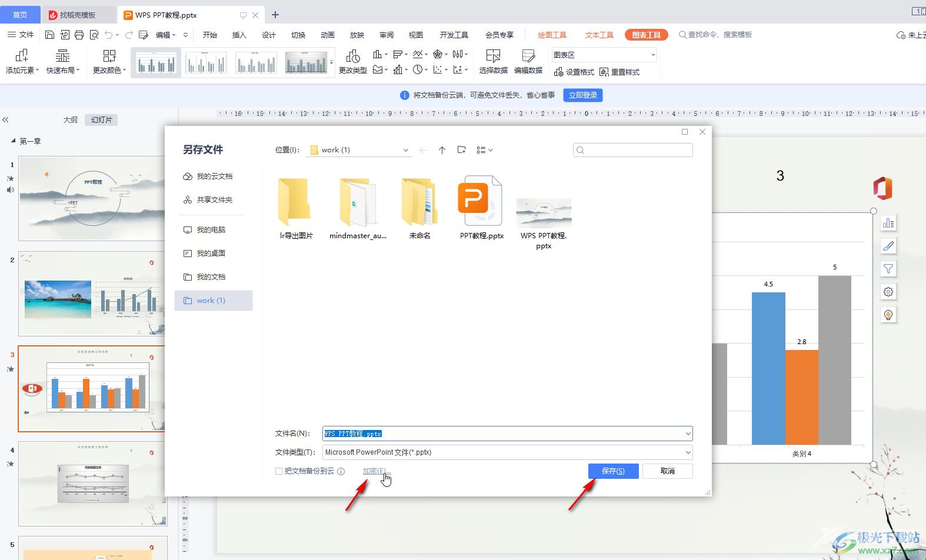Click chart filter funnel side button
The height and width of the screenshot is (560, 926).
pyautogui.click(x=888, y=269)
